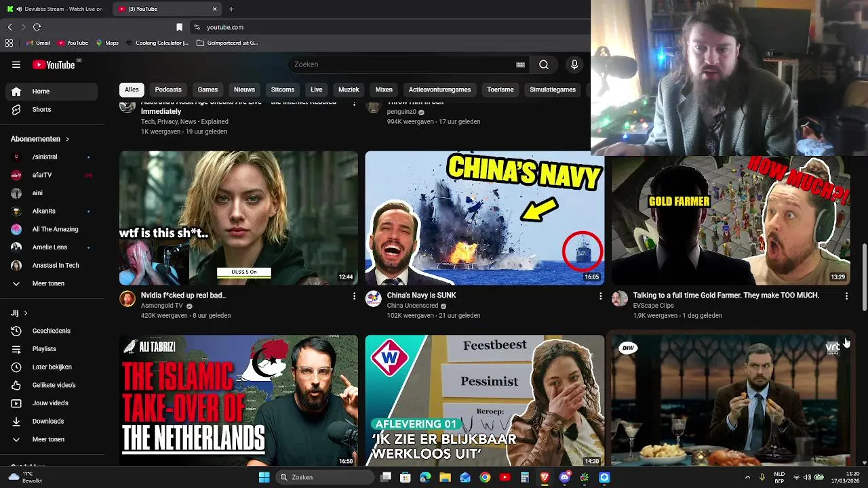Open Geschiedenis history in sidebar
868x488 pixels.
52,331
